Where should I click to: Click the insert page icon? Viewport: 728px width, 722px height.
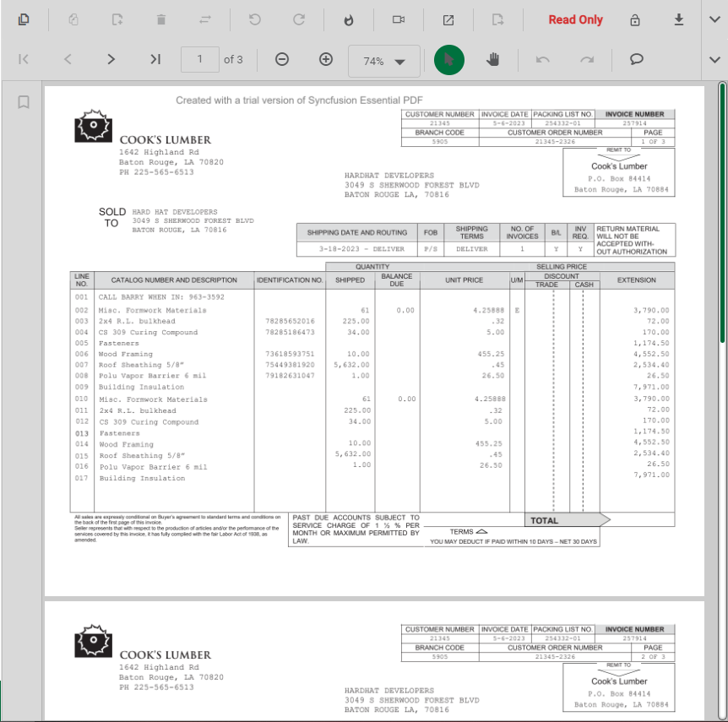pos(117,19)
